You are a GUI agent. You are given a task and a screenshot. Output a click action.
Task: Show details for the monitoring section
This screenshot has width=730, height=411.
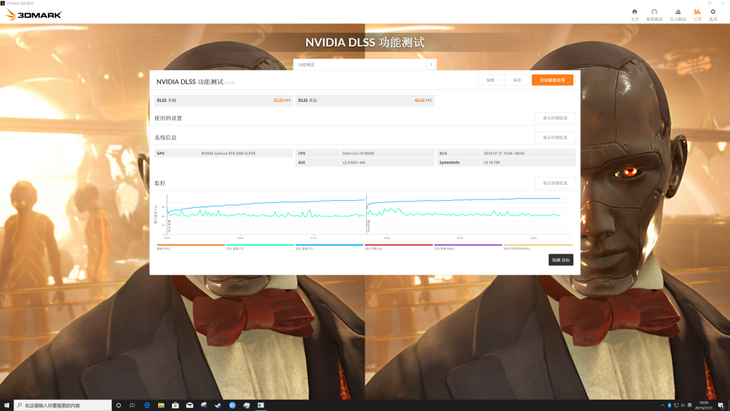[555, 183]
